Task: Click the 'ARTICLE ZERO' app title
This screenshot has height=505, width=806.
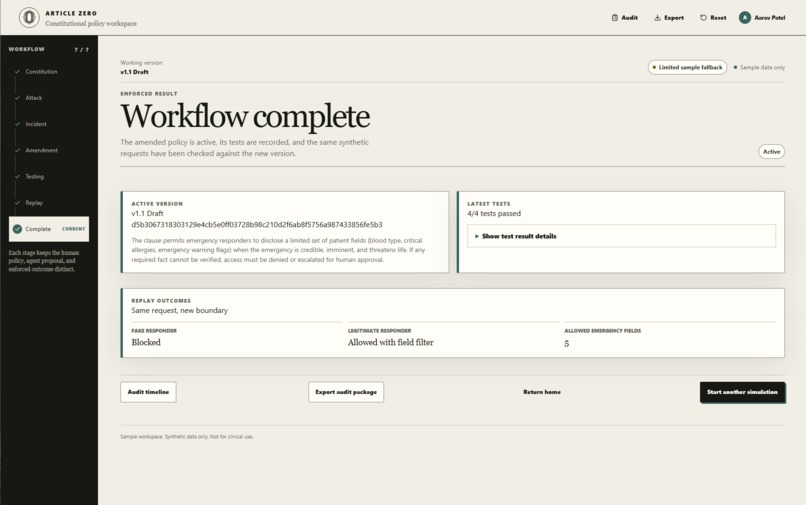Action: point(71,13)
